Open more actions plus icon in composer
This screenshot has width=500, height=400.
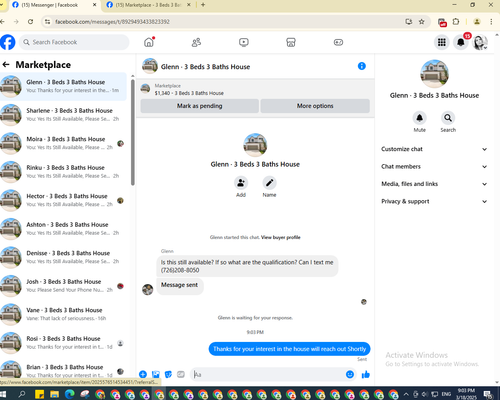[x=143, y=374]
